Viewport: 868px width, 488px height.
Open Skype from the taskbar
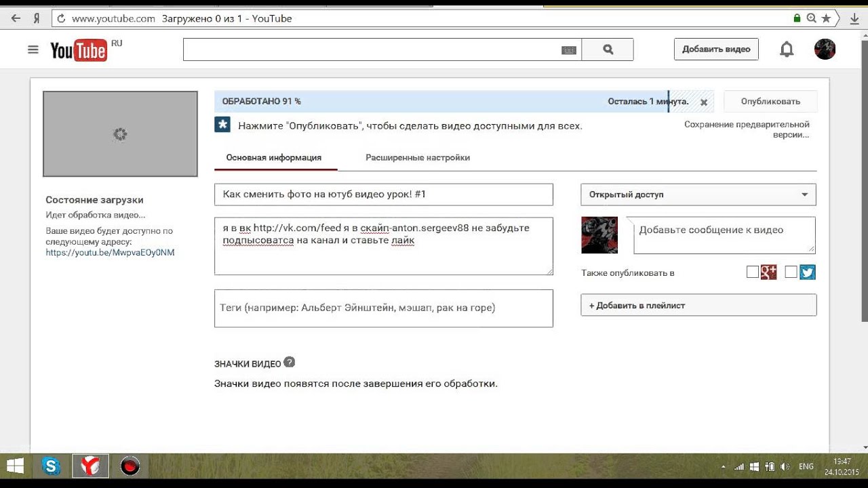click(x=51, y=466)
